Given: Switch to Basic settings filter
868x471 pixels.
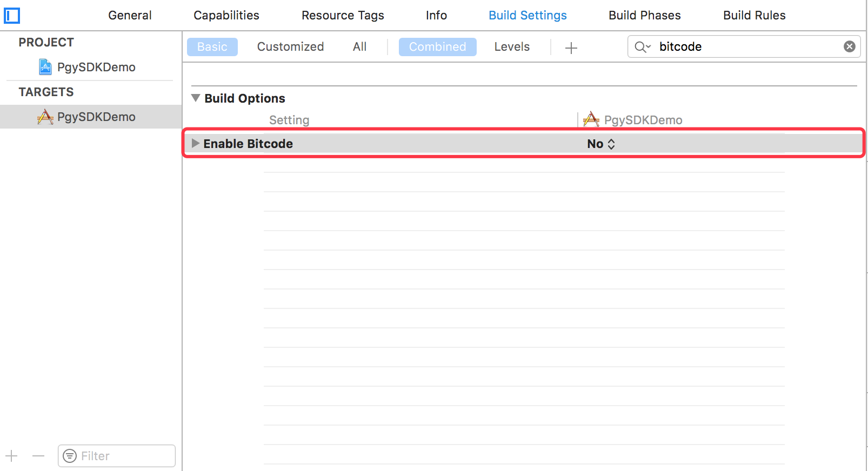Looking at the screenshot, I should 212,47.
